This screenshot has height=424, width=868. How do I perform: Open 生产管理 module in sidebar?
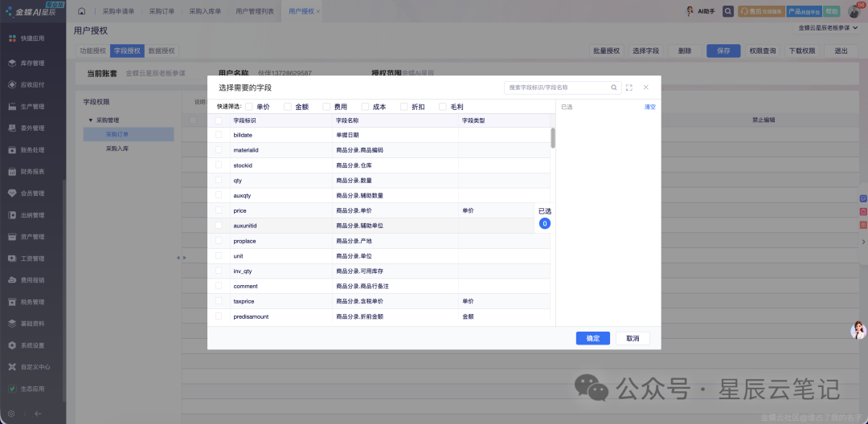click(x=27, y=106)
